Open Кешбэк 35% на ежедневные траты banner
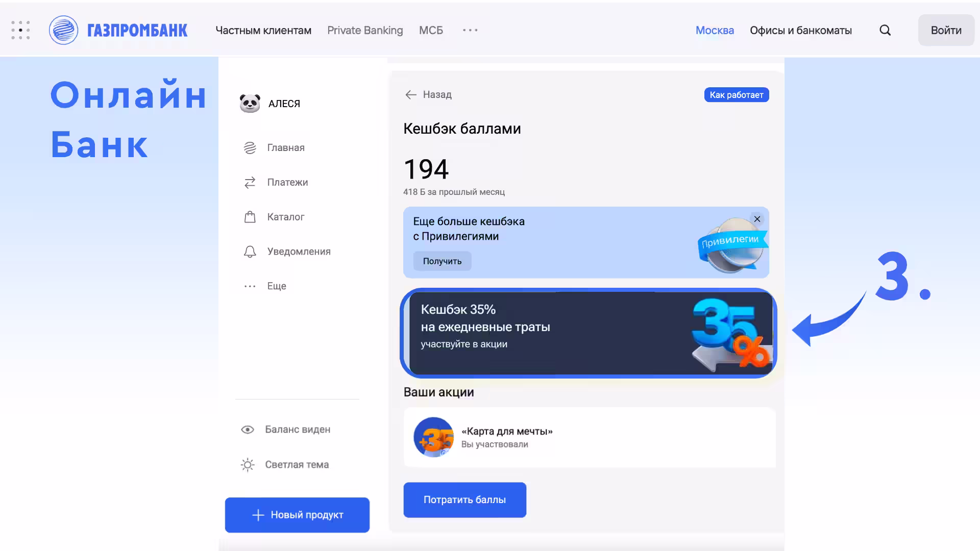The width and height of the screenshot is (980, 551). pos(589,333)
